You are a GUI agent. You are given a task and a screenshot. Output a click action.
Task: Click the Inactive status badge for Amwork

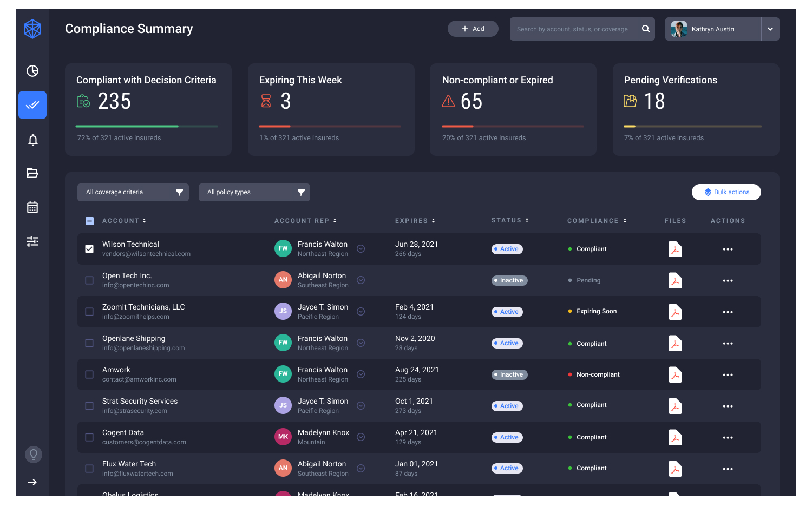[509, 374]
